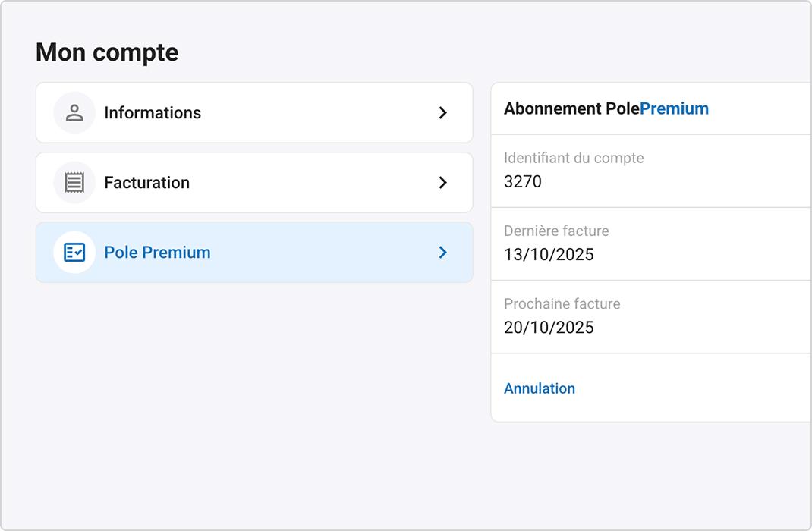Select the account identifier value 3270
Image resolution: width=812 pixels, height=531 pixels.
[x=523, y=181]
